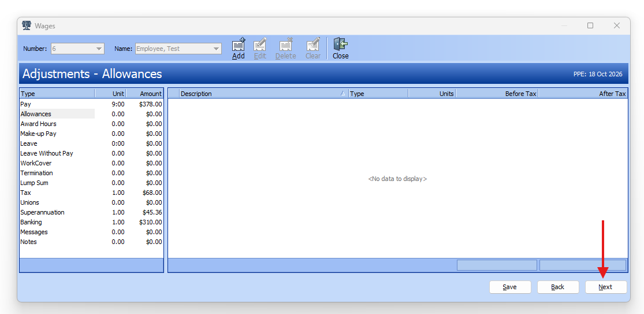Click the $45.36 Superannuation amount
This screenshot has width=644, height=314.
coord(152,212)
